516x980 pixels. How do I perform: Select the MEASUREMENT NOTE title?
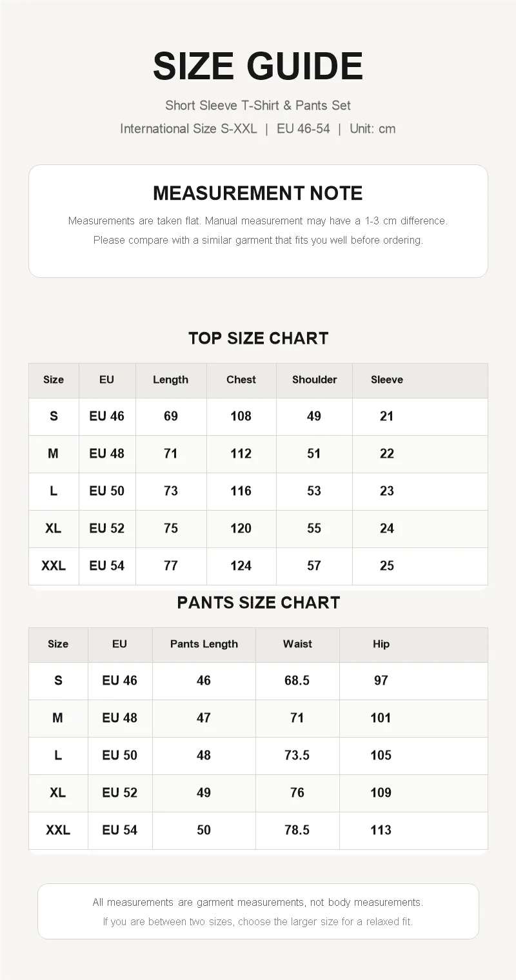click(258, 193)
